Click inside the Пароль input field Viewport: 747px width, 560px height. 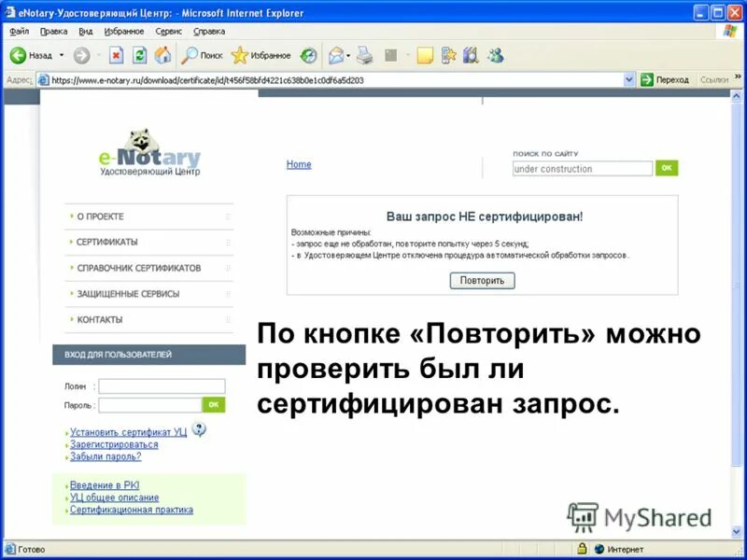point(149,405)
